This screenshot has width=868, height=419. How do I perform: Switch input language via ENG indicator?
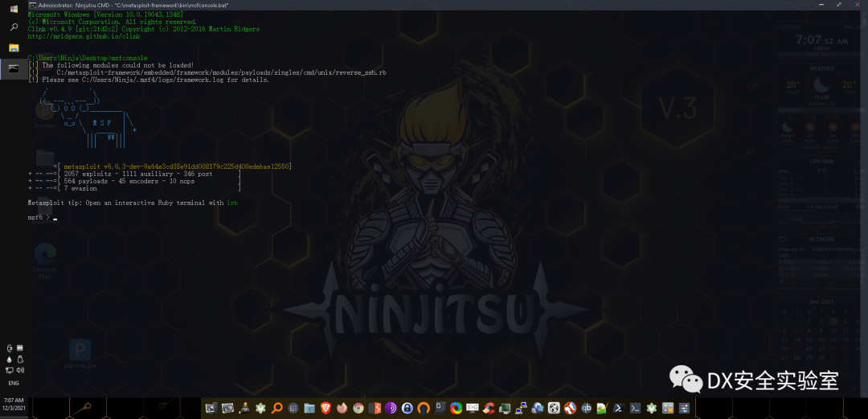pyautogui.click(x=14, y=383)
